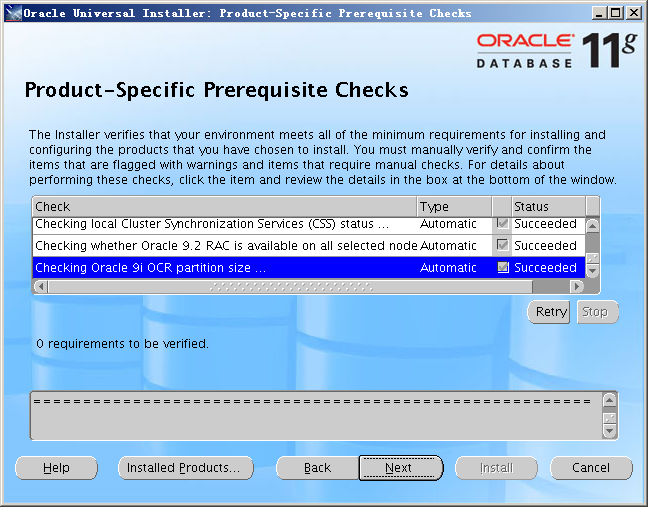Click the Oracle Universal Installer title bar icon

coord(12,12)
